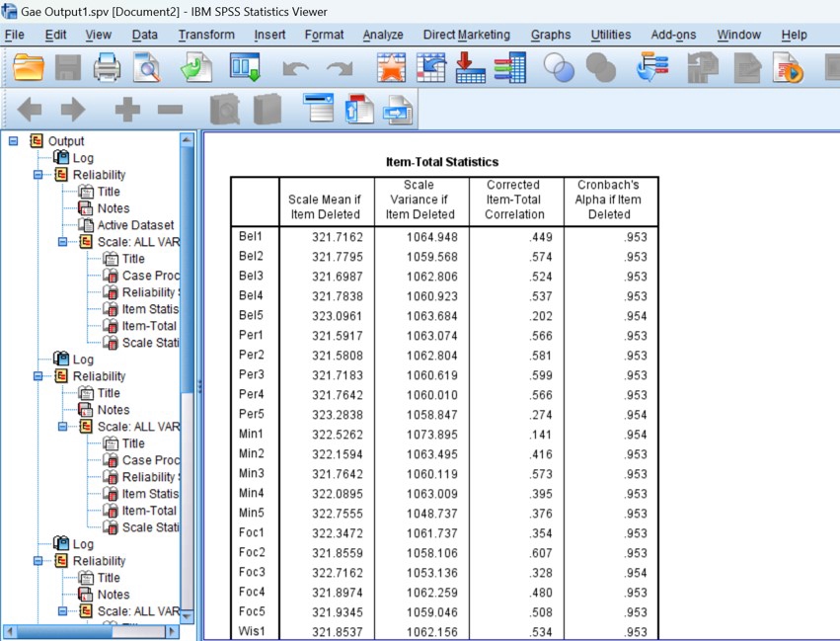Click the Insert Title icon
Screen dimensions: 840x641
[x=359, y=109]
